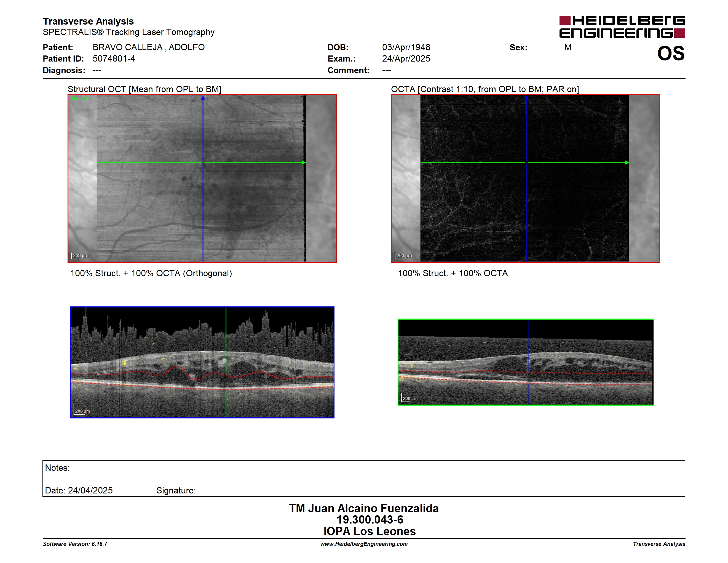Click the blue arrowhead atop Structural OCT

(203, 98)
